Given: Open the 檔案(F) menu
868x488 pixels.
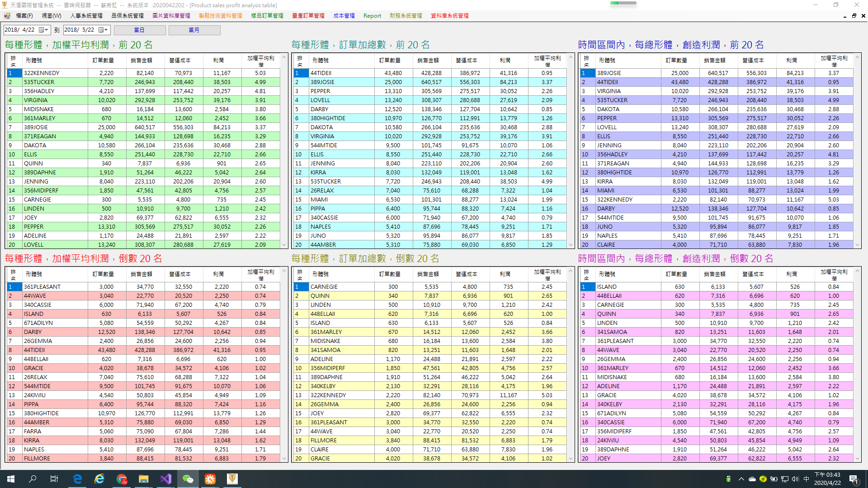Looking at the screenshot, I should click(x=24, y=16).
